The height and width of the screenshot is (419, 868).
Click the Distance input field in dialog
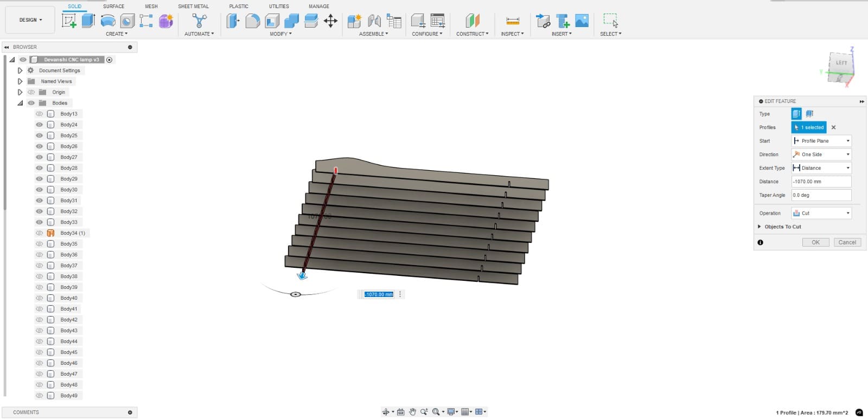click(x=821, y=182)
